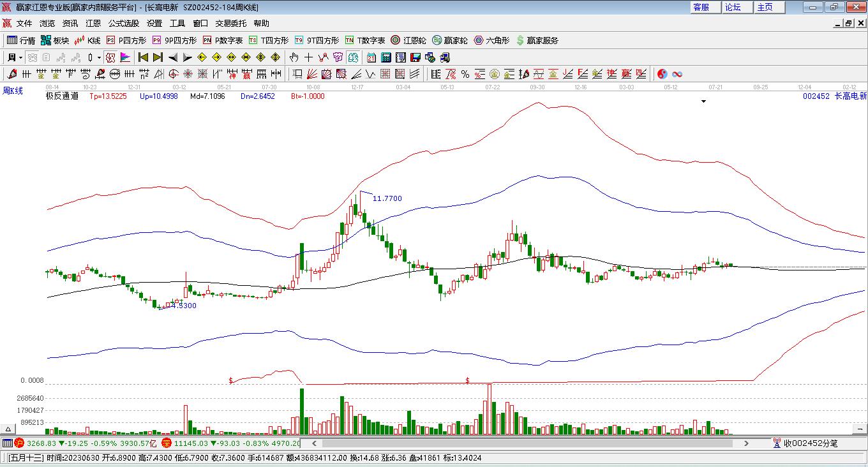Open the 文件 menu

tap(24, 24)
